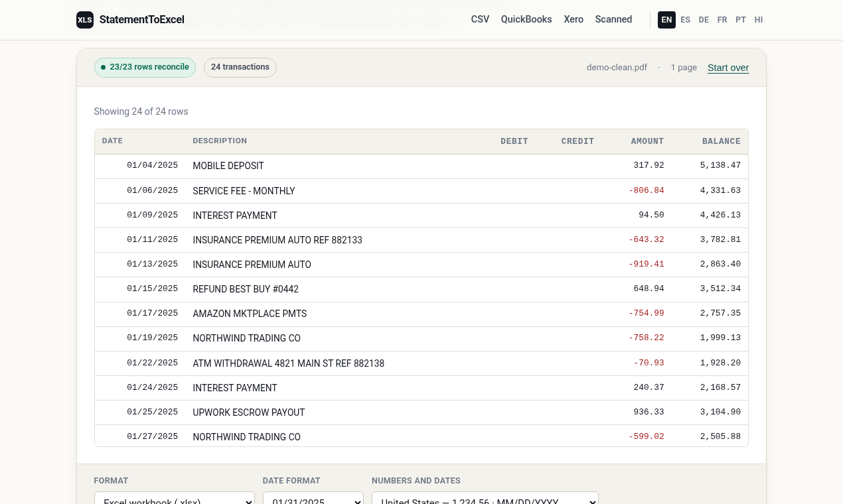Select EN language option
The width and height of the screenshot is (843, 504).
point(666,20)
